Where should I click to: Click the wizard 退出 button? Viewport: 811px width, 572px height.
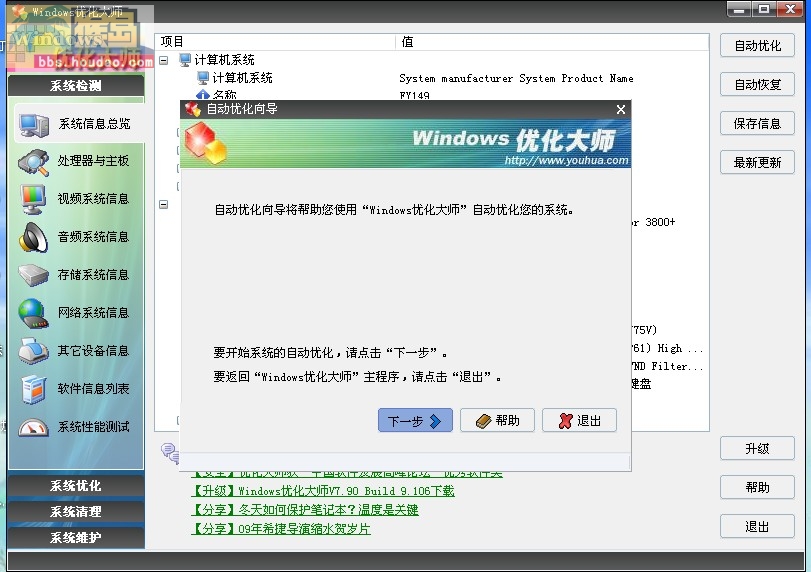coord(579,420)
